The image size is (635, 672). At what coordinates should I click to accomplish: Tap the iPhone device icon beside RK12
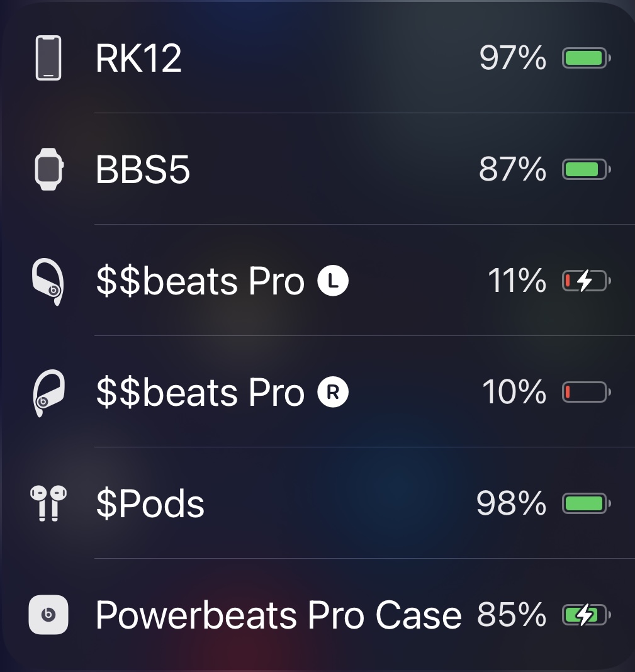click(x=48, y=58)
